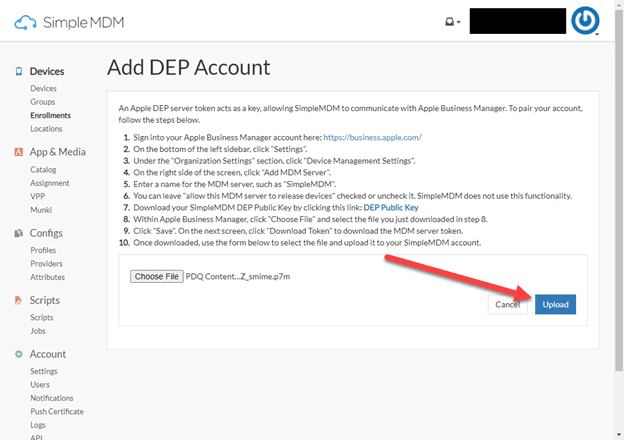Follow the business.apple.com link

point(372,138)
